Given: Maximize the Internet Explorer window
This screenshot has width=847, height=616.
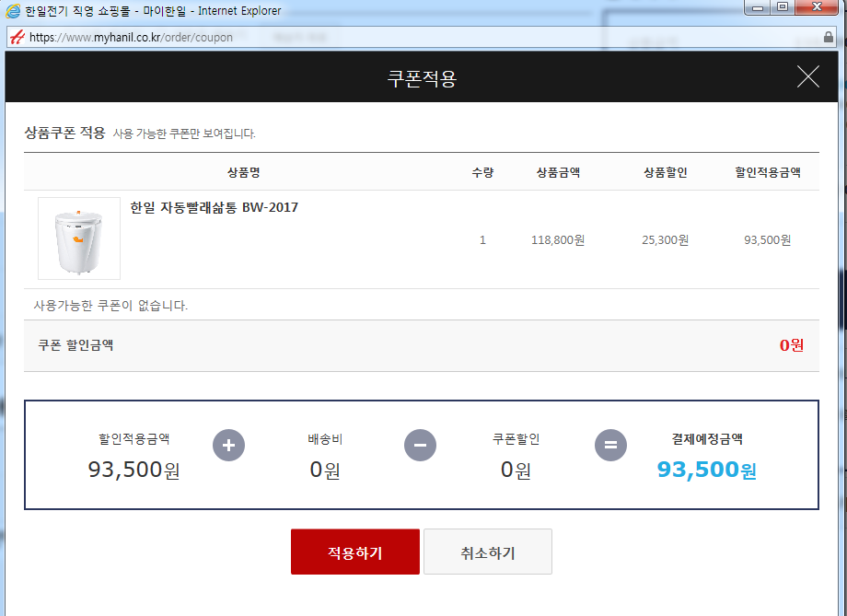Looking at the screenshot, I should [x=783, y=7].
